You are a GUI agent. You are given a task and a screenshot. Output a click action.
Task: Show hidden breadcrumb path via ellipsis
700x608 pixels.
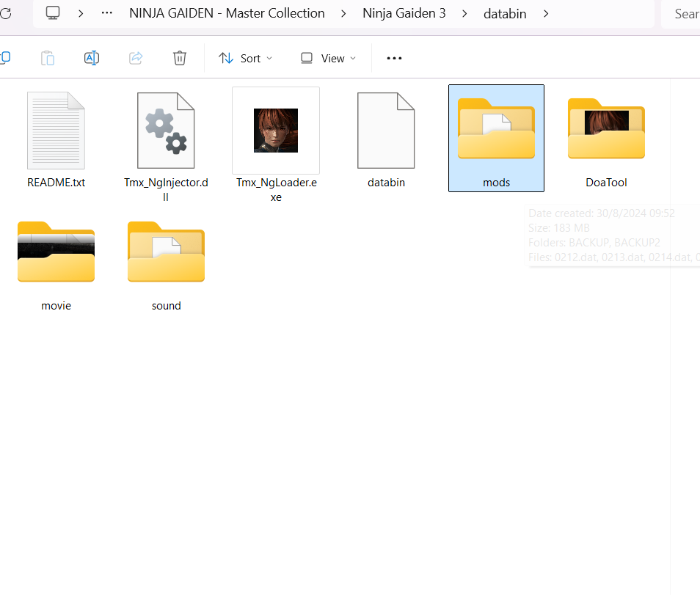(x=106, y=13)
